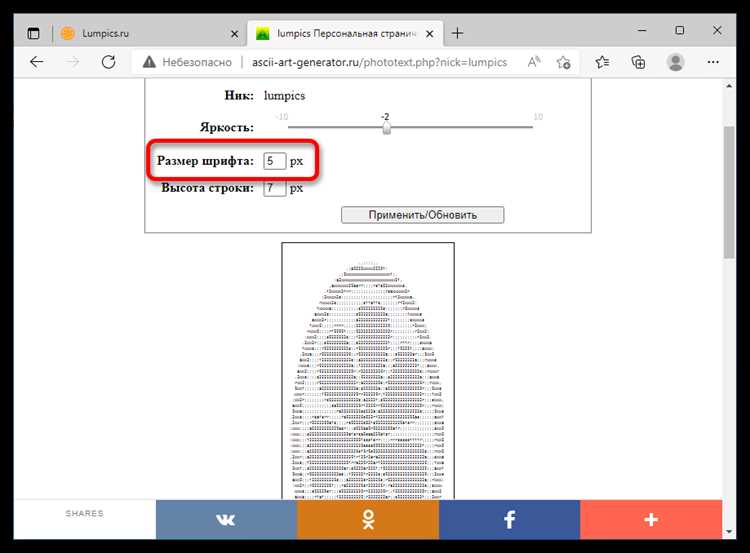Open the Favorites list
The height and width of the screenshot is (553, 750).
click(602, 62)
